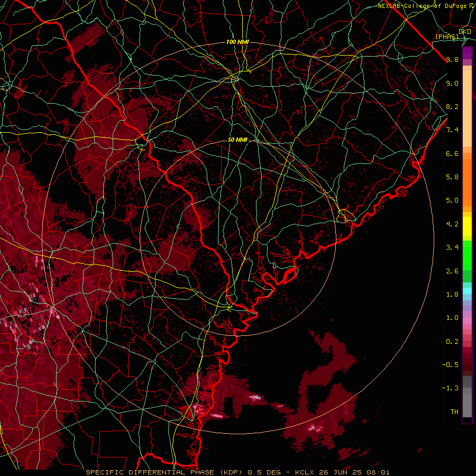The width and height of the screenshot is (476, 476).
Task: Click the -1.3 value on the color scale
Action: pyautogui.click(x=450, y=388)
